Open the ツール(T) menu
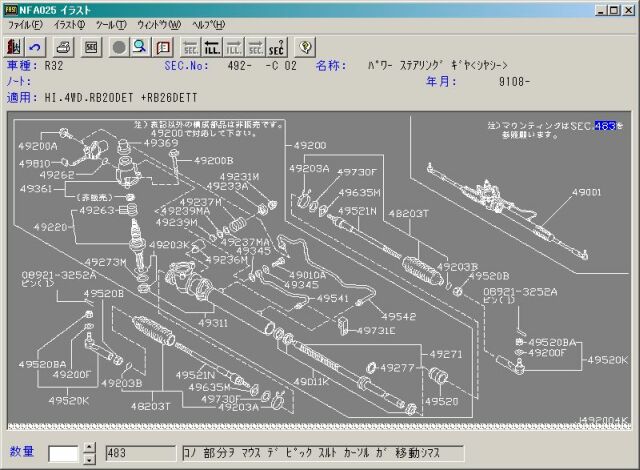 [111, 25]
